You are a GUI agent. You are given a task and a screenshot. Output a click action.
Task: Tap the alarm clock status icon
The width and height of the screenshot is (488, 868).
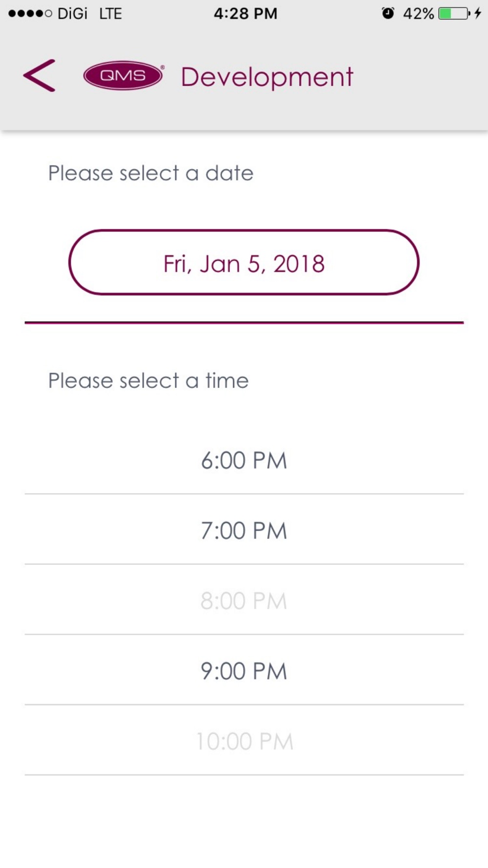pos(388,13)
